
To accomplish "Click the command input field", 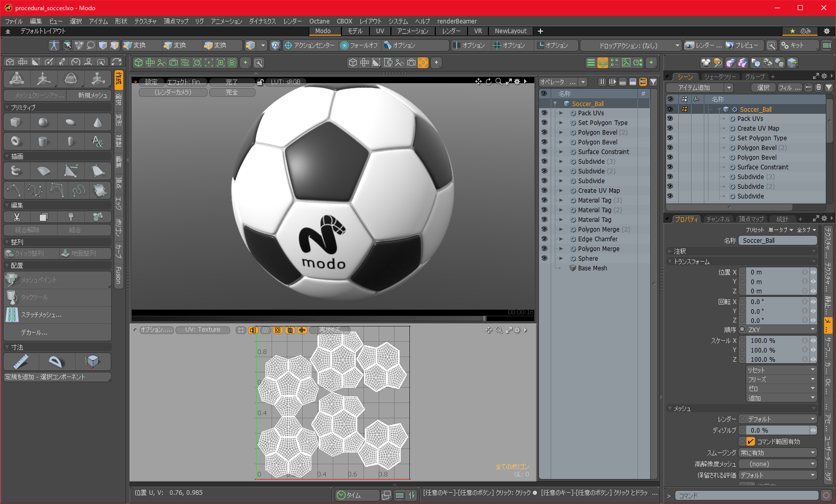I will (746, 496).
